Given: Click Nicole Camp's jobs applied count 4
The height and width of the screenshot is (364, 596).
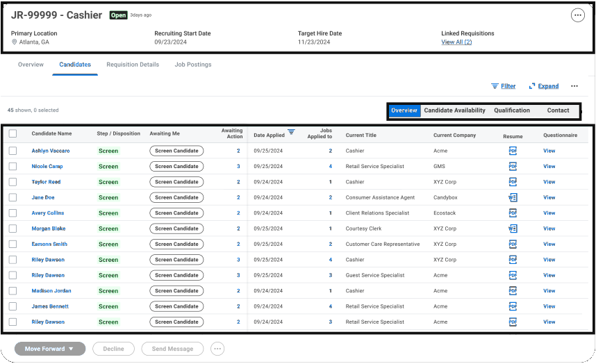Looking at the screenshot, I should pyautogui.click(x=331, y=167).
